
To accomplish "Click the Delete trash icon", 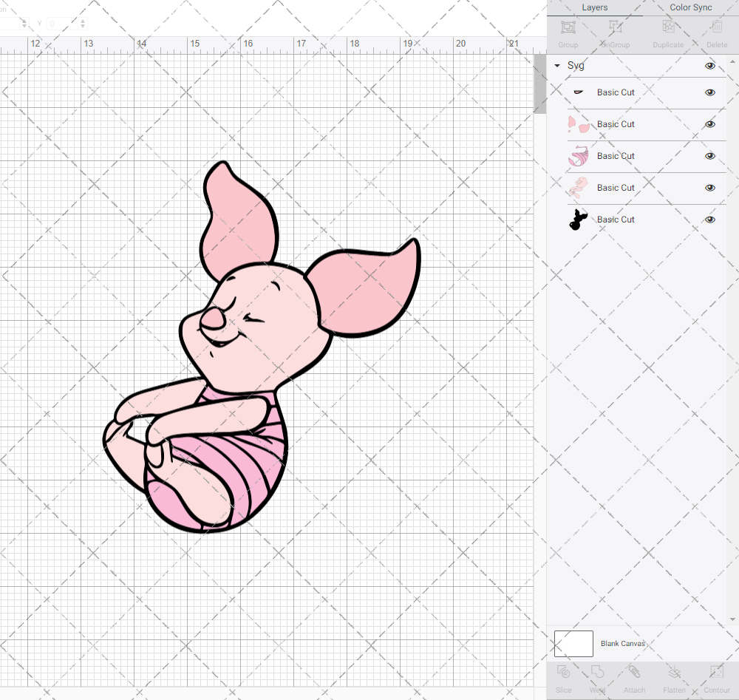I will coord(717,27).
